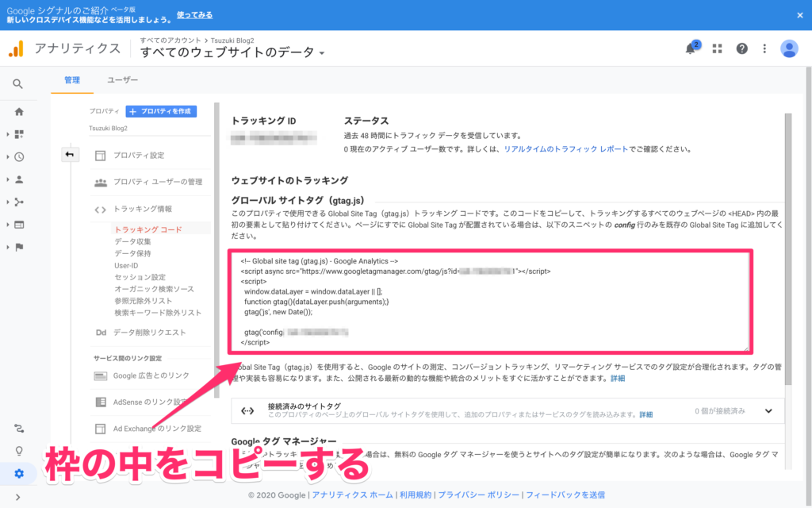This screenshot has height=508, width=812.
Task: Open データ削除リクエスト
Action: click(149, 333)
